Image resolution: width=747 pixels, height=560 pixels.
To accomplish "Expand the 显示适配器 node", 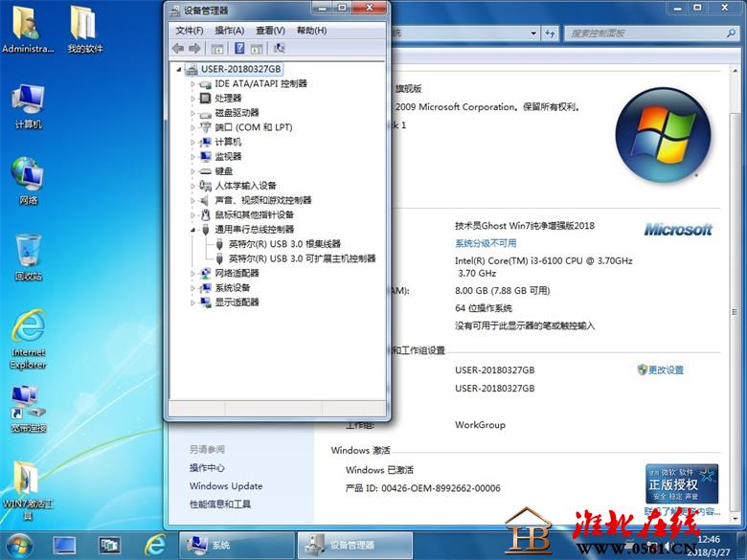I will point(192,302).
